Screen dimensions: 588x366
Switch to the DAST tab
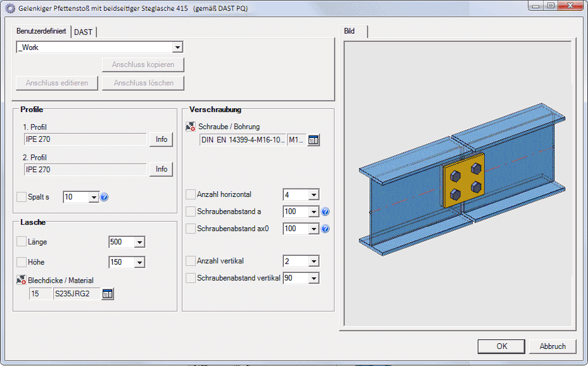click(x=83, y=32)
